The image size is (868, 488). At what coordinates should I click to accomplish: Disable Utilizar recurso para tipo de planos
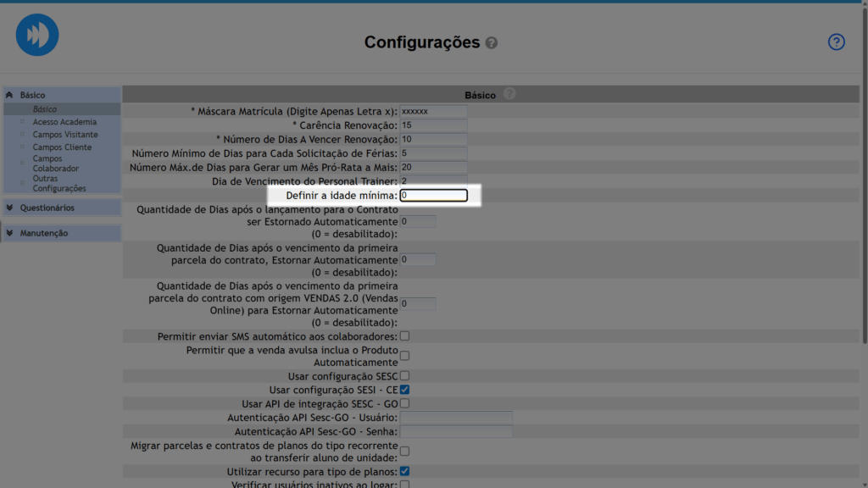click(x=404, y=471)
